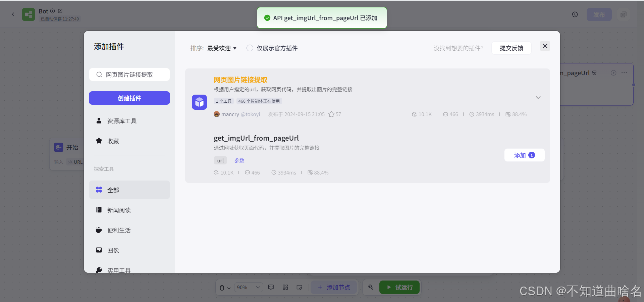Click the debug wrench icon in toolbar
The height and width of the screenshot is (302, 644).
[x=371, y=287]
